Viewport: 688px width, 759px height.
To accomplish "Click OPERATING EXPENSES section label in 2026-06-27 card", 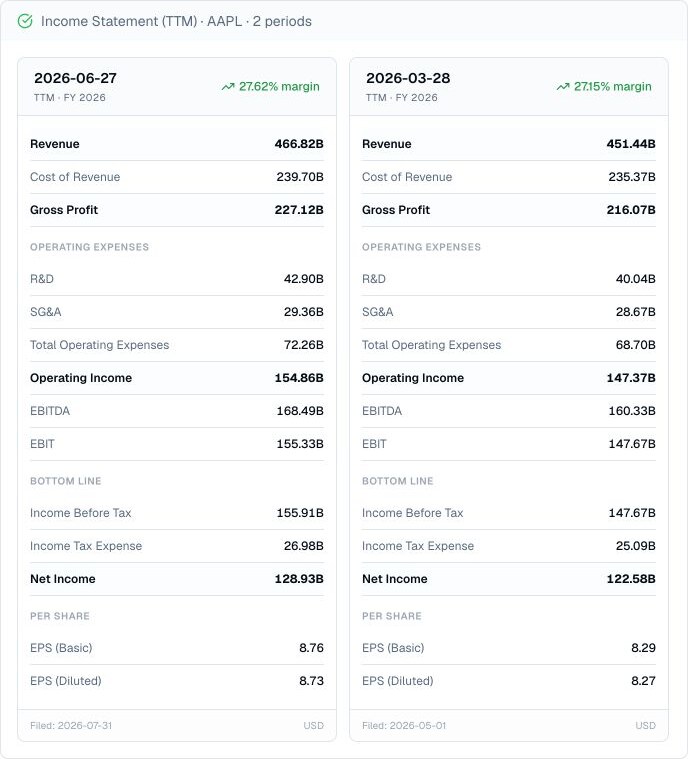I will (x=90, y=247).
